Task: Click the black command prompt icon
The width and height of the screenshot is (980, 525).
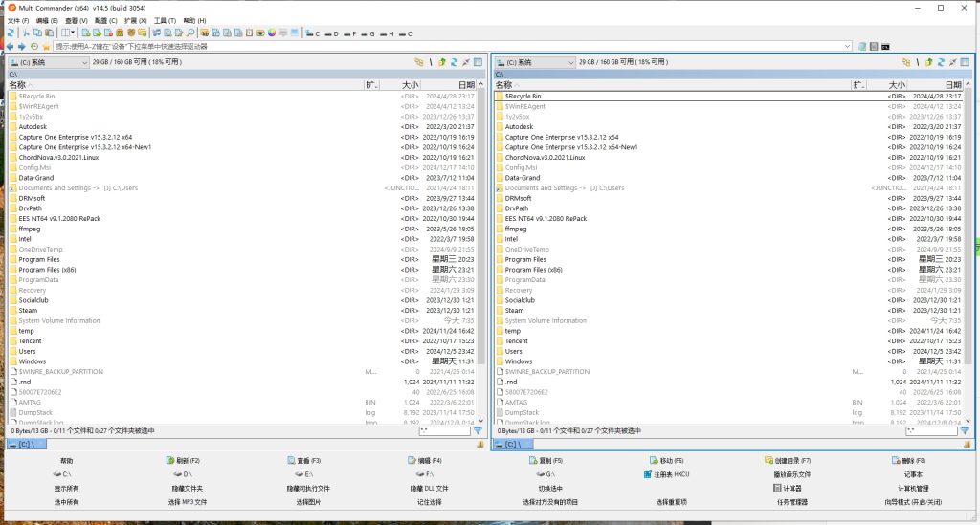Action: 885,46
